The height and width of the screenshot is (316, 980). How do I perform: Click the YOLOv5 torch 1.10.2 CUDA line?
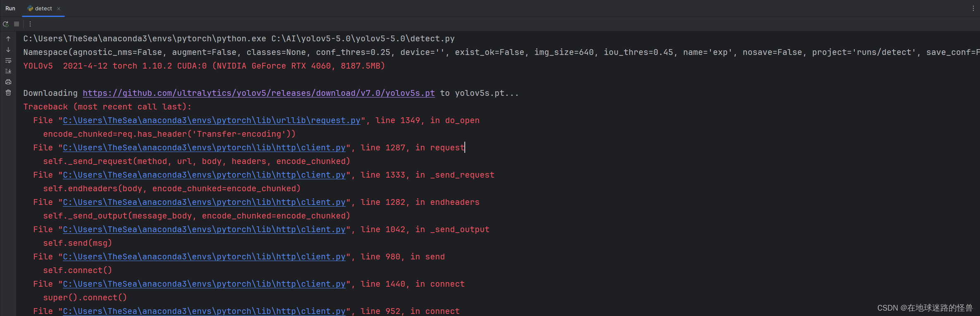204,66
